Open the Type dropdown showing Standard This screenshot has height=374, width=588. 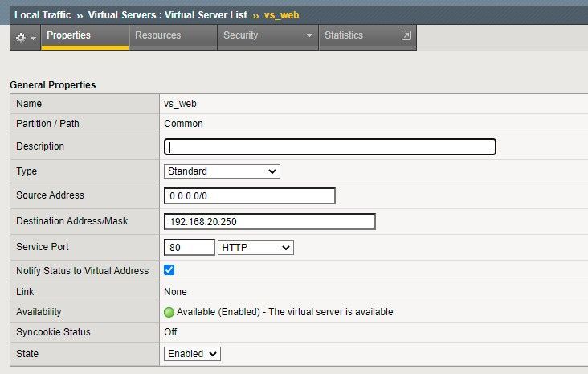[222, 171]
